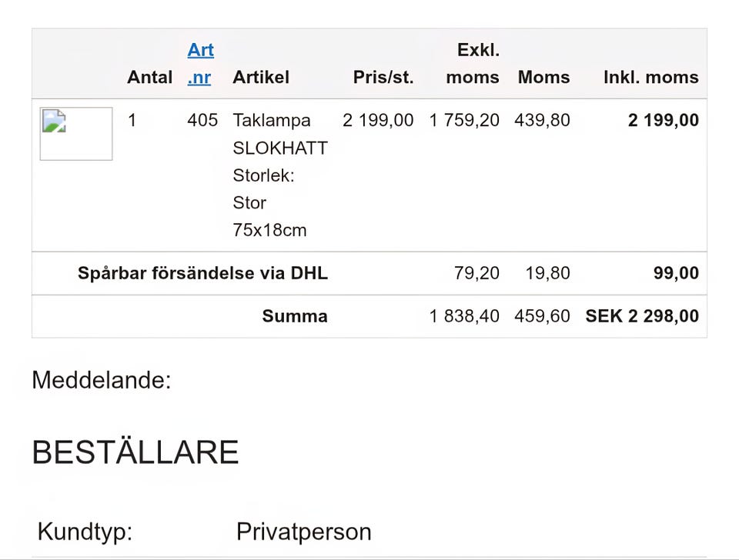Select article number 405
739x560 pixels.
tap(202, 120)
